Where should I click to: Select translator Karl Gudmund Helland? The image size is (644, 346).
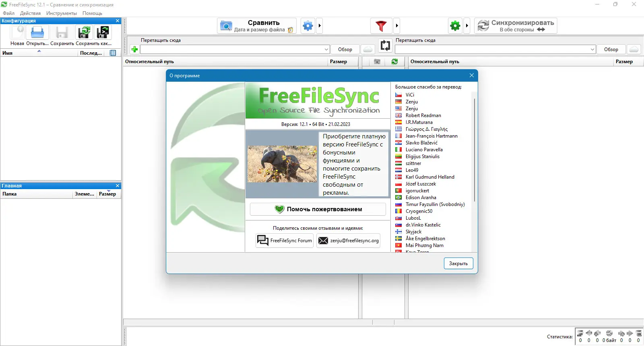click(430, 177)
